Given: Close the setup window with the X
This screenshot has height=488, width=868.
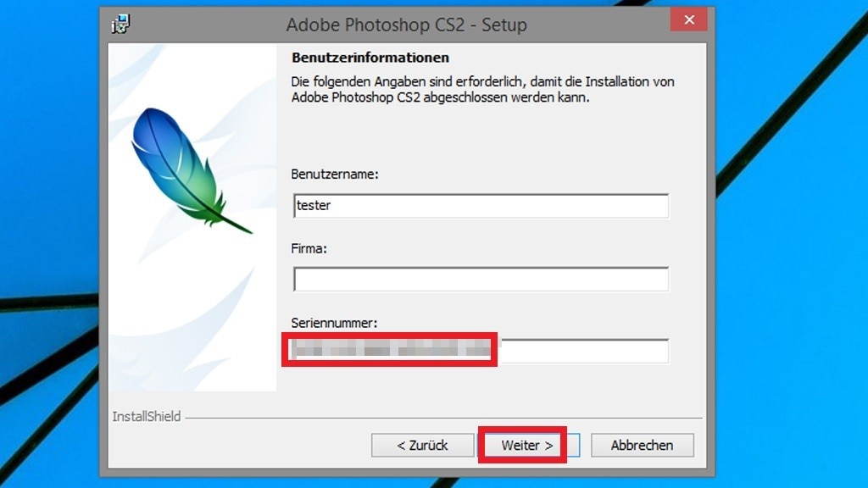Looking at the screenshot, I should click(688, 19).
